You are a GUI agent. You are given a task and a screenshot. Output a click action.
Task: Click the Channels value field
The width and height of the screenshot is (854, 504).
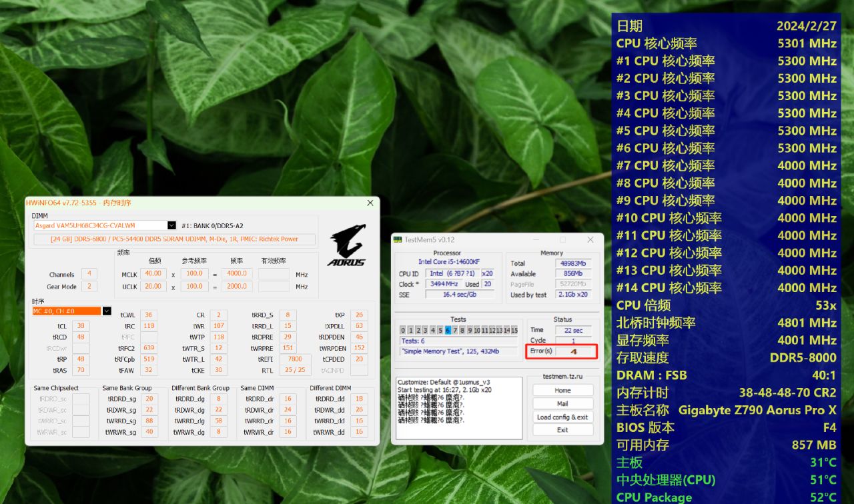coord(89,274)
